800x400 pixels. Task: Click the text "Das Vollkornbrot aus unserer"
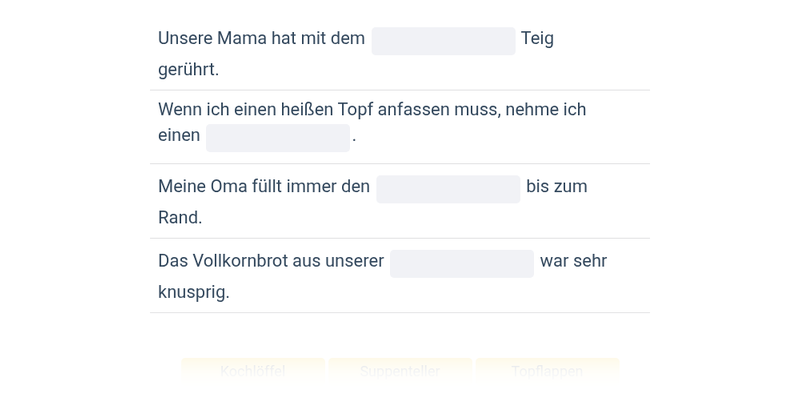tap(271, 261)
